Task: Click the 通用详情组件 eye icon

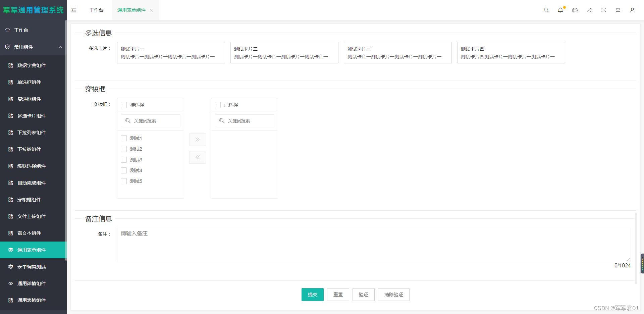Action: 11,283
